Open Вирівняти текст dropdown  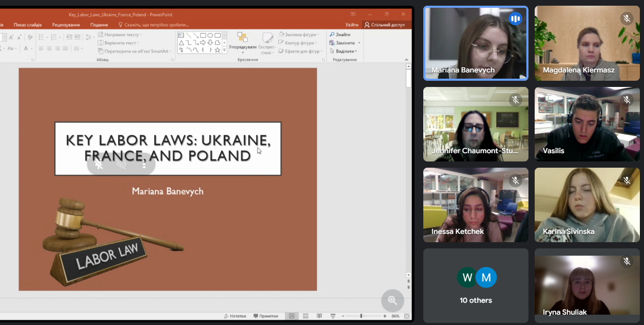[118, 43]
